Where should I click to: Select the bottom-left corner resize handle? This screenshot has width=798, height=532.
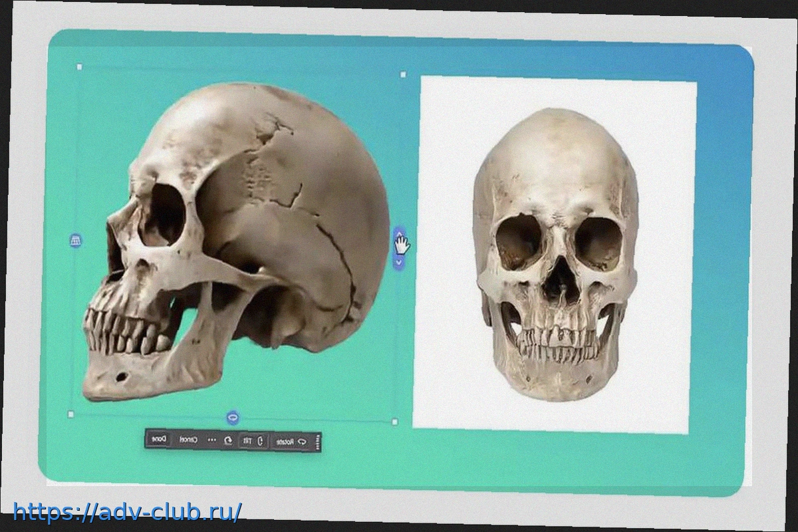[71, 414]
